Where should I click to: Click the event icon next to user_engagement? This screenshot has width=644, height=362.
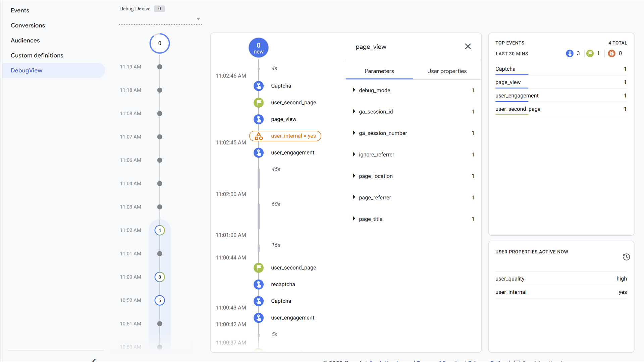coord(259,153)
